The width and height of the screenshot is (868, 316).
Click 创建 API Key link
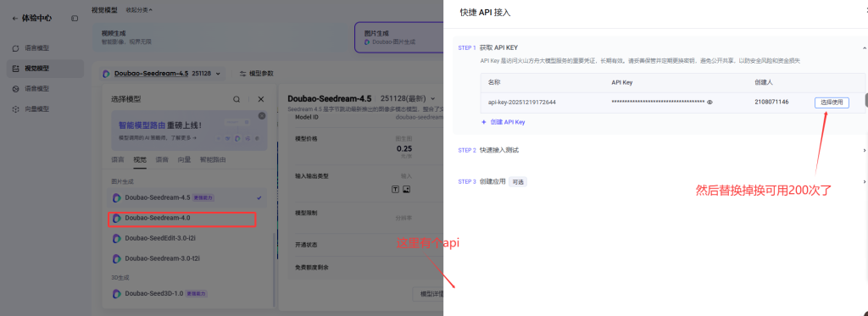coord(504,122)
